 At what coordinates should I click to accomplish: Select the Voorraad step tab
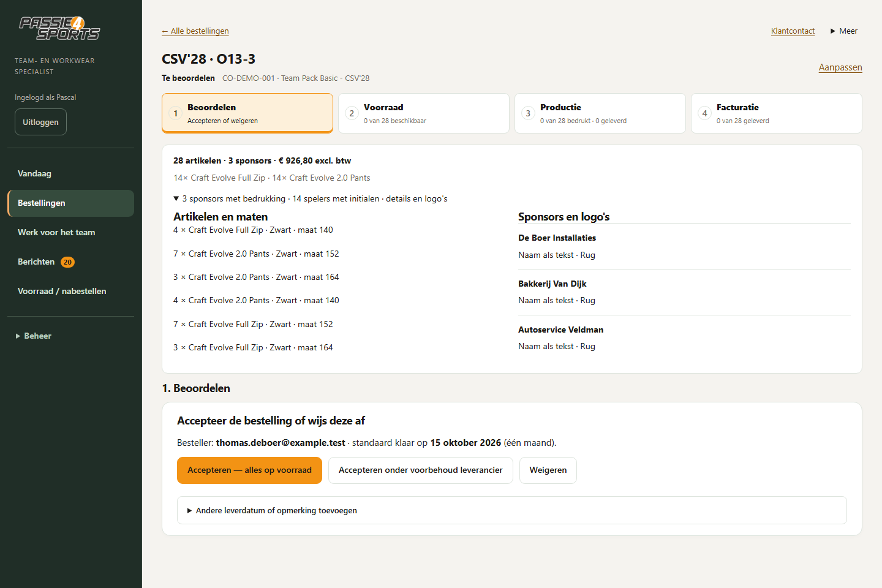point(424,113)
